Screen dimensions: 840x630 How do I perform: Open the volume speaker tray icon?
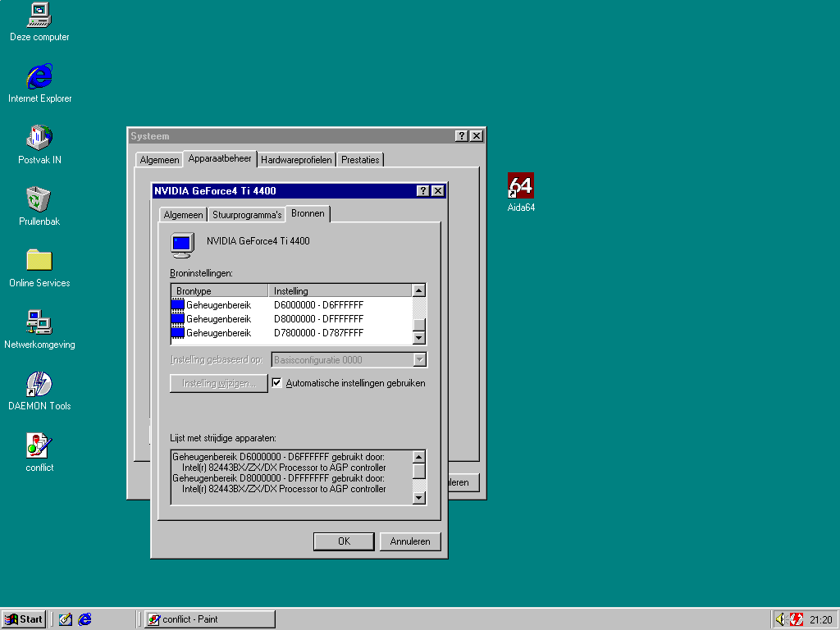tap(781, 619)
